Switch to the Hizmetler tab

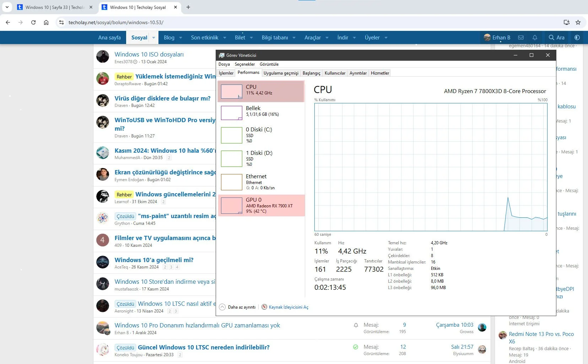click(x=380, y=73)
